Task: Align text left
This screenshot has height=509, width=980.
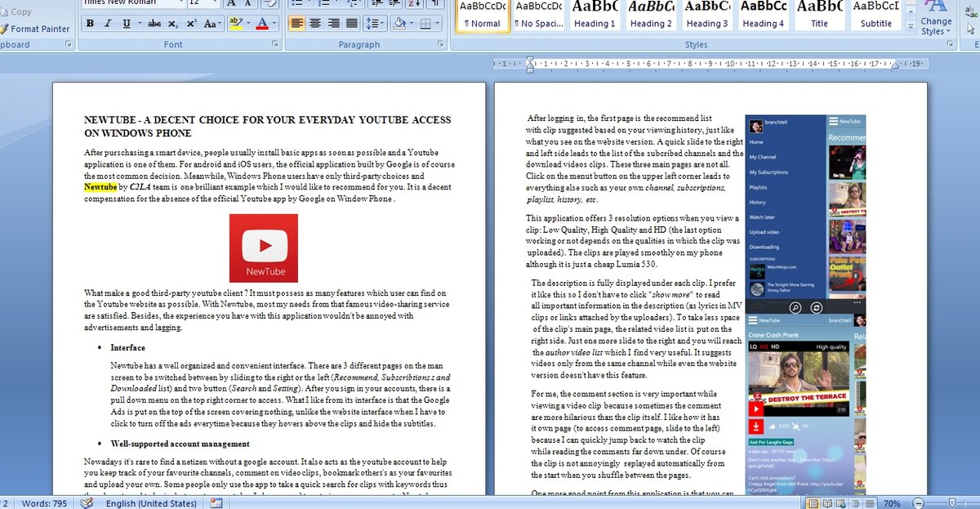Action: 296,24
